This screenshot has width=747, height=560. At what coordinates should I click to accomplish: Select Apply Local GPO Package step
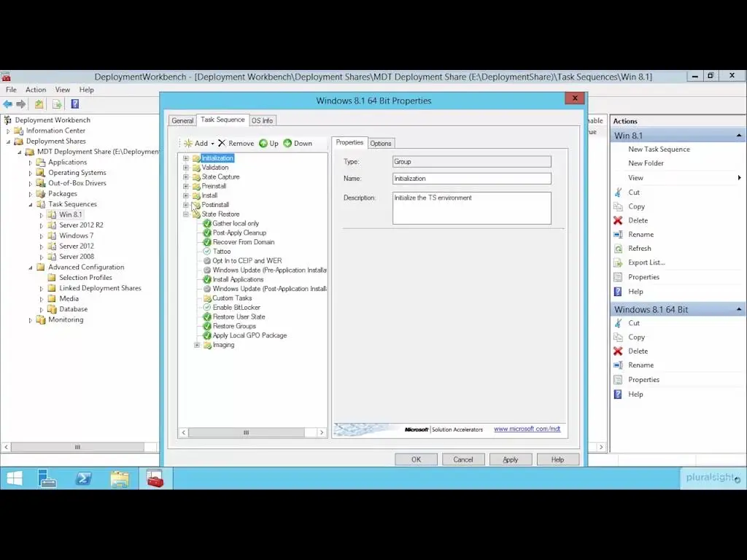click(249, 335)
